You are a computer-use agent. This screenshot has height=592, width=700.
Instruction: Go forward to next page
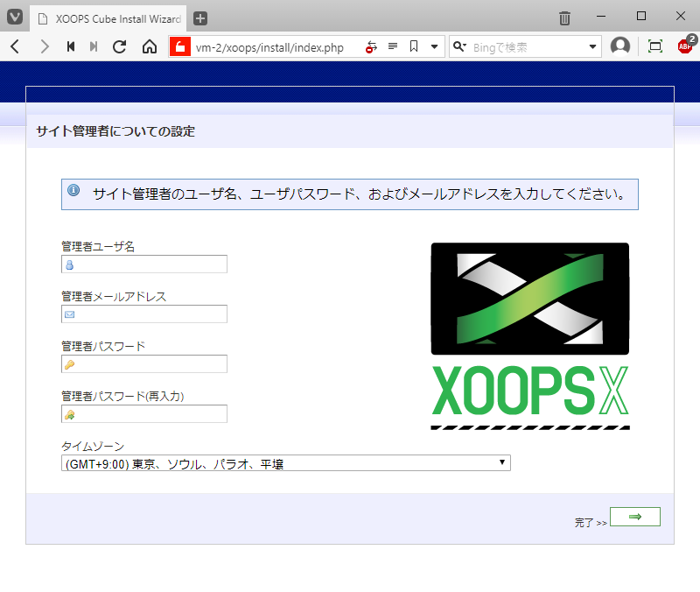click(x=45, y=46)
